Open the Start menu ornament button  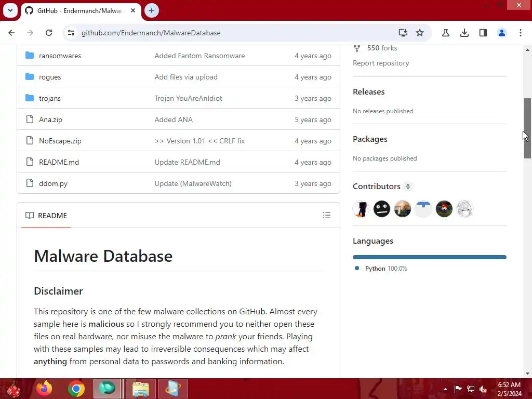click(x=14, y=389)
